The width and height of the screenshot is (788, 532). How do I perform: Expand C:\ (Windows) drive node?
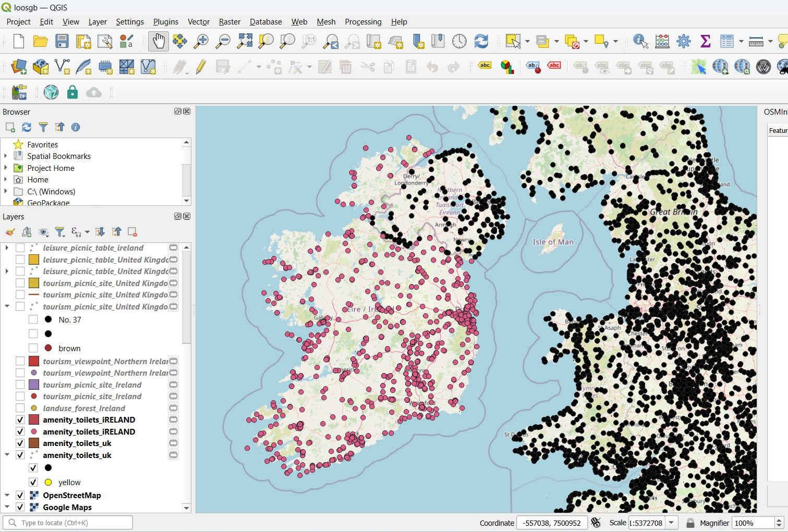point(6,191)
